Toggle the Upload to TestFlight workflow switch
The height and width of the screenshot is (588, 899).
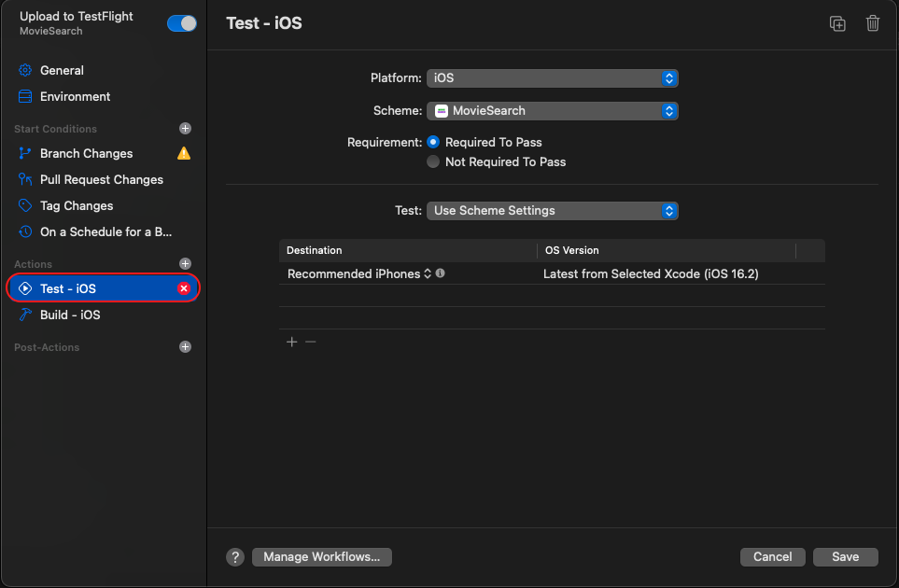(x=182, y=23)
